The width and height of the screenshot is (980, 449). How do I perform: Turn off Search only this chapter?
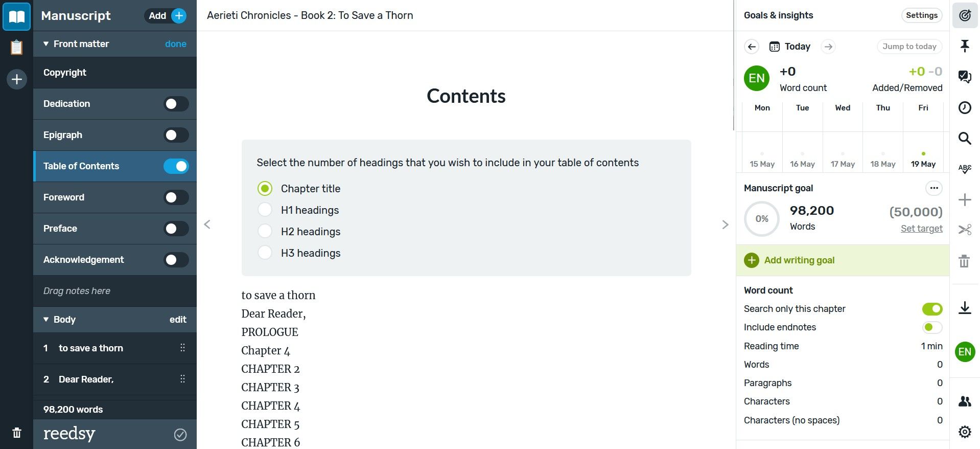coord(932,309)
